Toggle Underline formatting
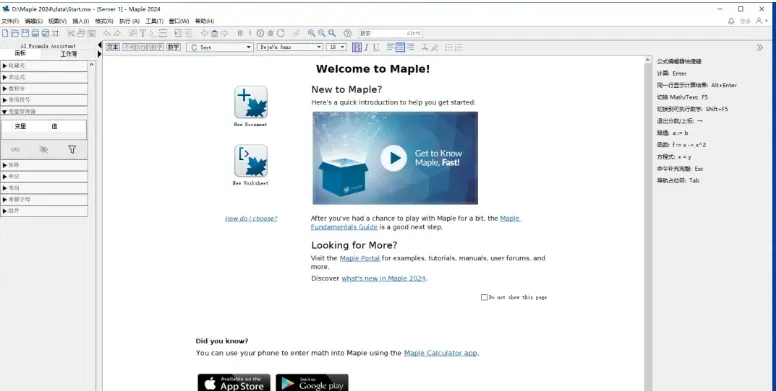This screenshot has height=391, width=776. click(x=376, y=47)
